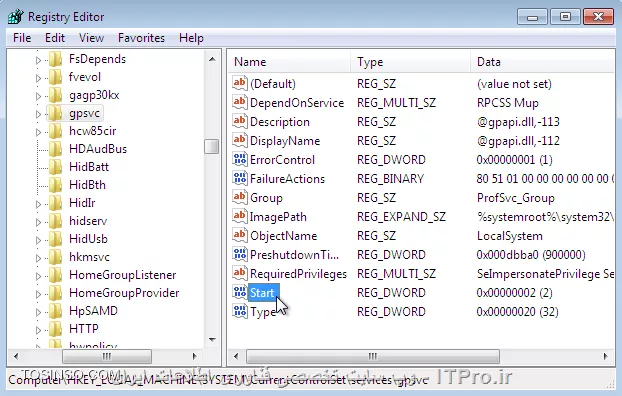Open the Help menu

pyautogui.click(x=191, y=38)
